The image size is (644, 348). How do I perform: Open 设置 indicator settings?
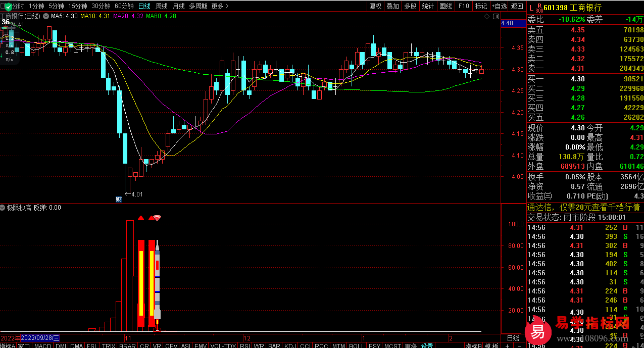click(427, 345)
